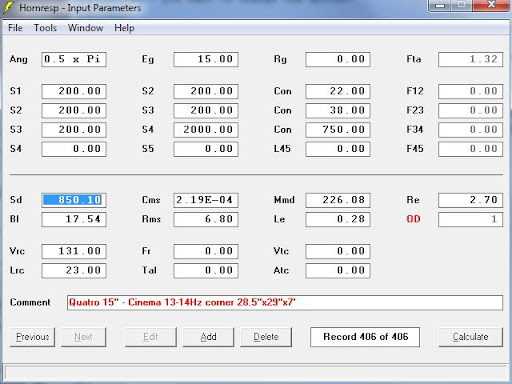The image size is (512, 384).
Task: Click the highlighted Sd field 850.10
Action: 74,200
